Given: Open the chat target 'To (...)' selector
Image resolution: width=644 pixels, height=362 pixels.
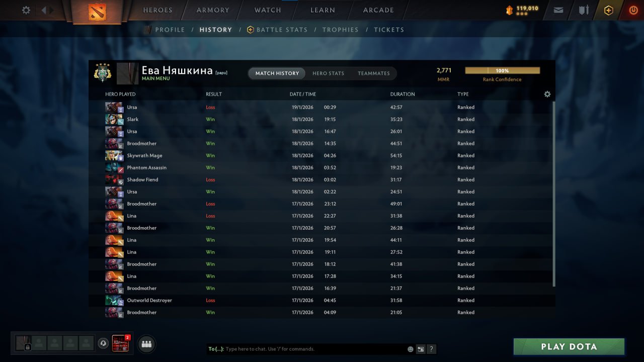Looking at the screenshot, I should click(x=216, y=349).
